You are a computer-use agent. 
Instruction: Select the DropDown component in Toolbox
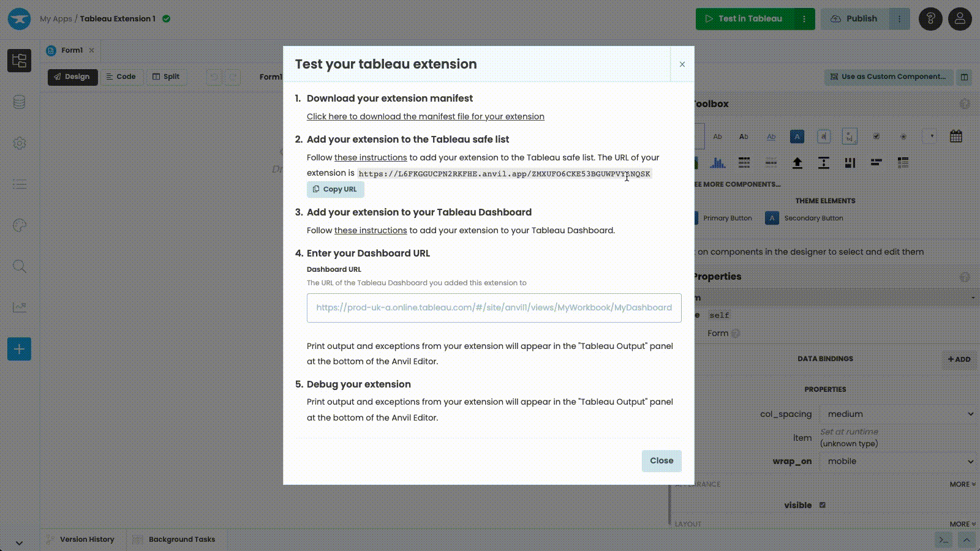[930, 137]
